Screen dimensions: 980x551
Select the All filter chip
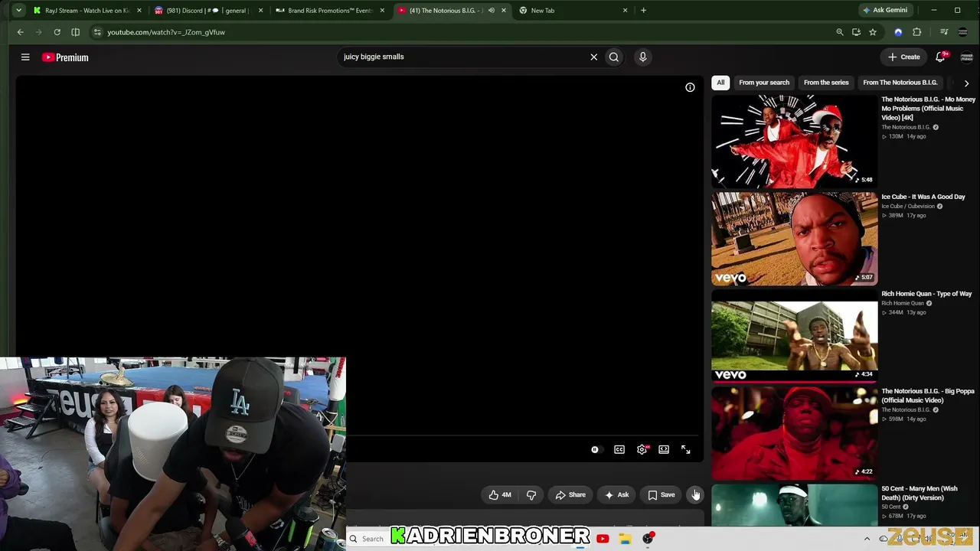point(720,83)
